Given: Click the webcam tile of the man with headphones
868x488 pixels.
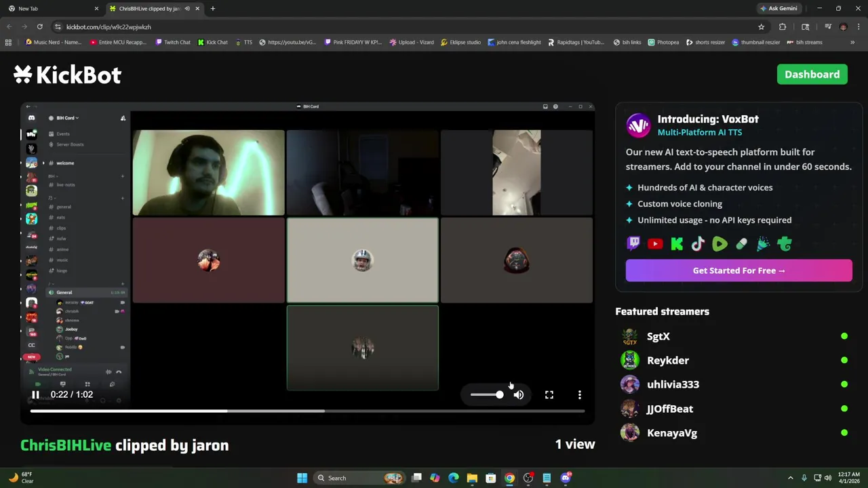Looking at the screenshot, I should click(209, 172).
